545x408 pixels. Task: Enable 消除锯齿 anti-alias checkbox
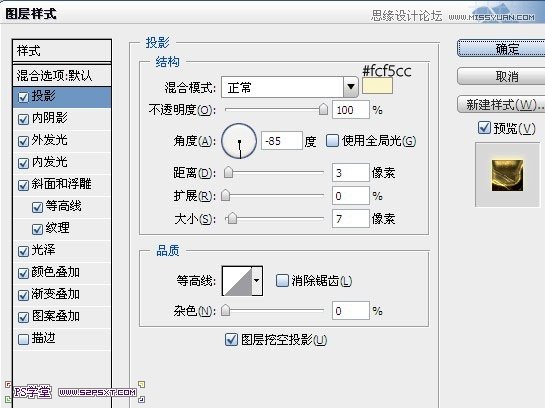tap(282, 280)
